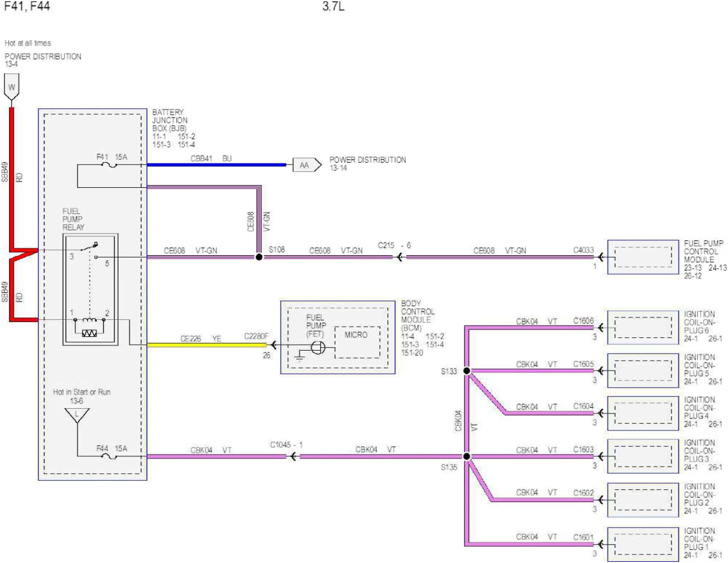This screenshot has width=728, height=563.
Task: Click the 'S108' splice label
Action: [277, 250]
